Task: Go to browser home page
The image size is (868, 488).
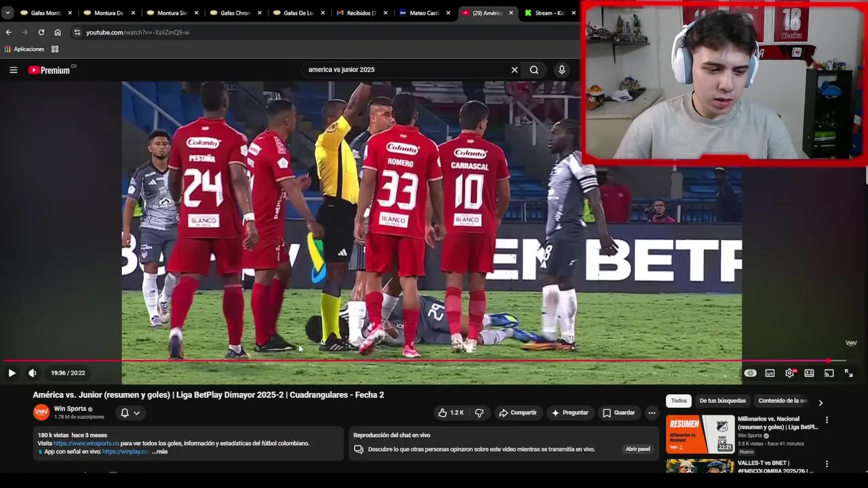Action: pyautogui.click(x=58, y=32)
